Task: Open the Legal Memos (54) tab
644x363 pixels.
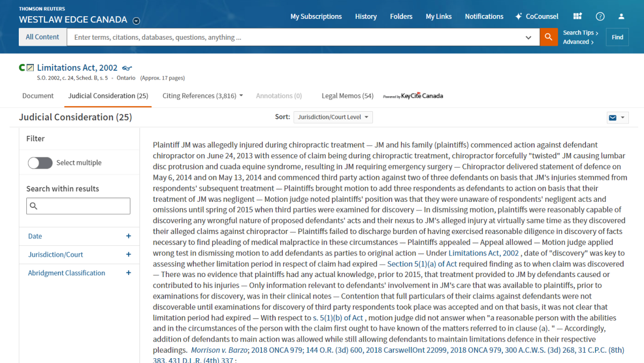Action: click(347, 96)
